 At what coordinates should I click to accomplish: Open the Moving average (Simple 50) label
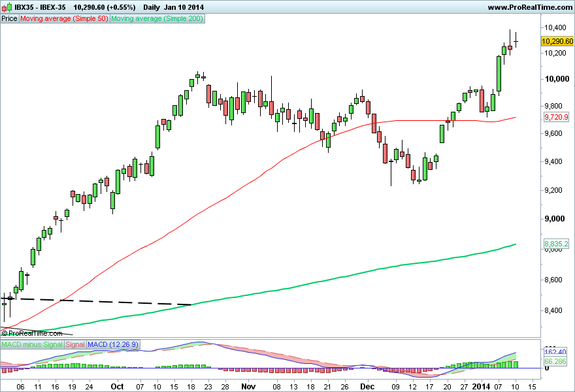[x=64, y=18]
